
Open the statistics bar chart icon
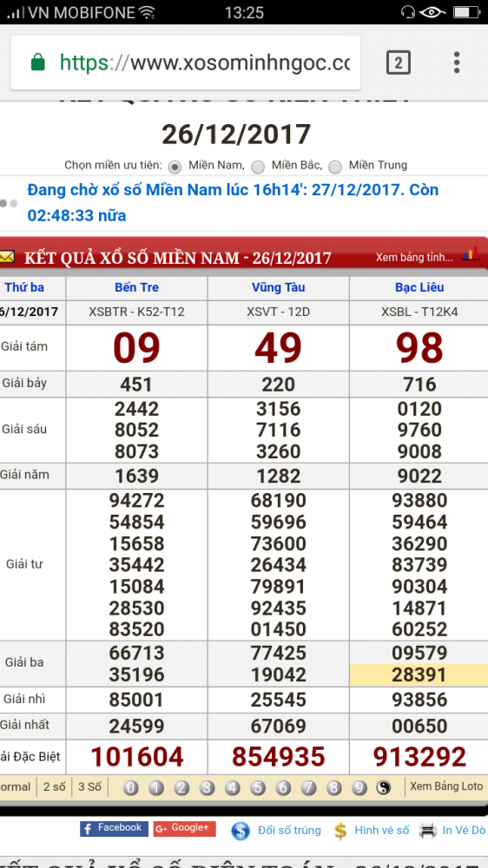coord(471,254)
